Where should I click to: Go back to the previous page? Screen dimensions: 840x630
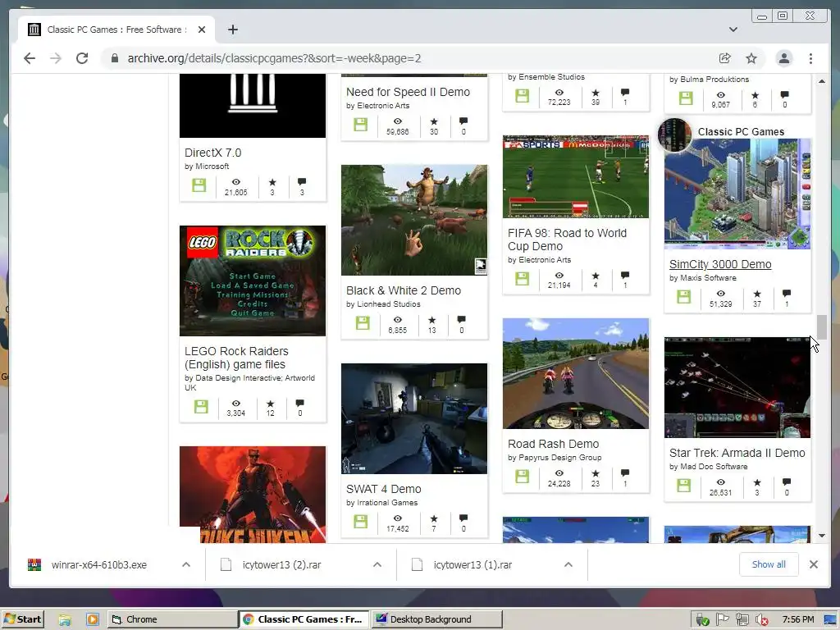point(30,58)
